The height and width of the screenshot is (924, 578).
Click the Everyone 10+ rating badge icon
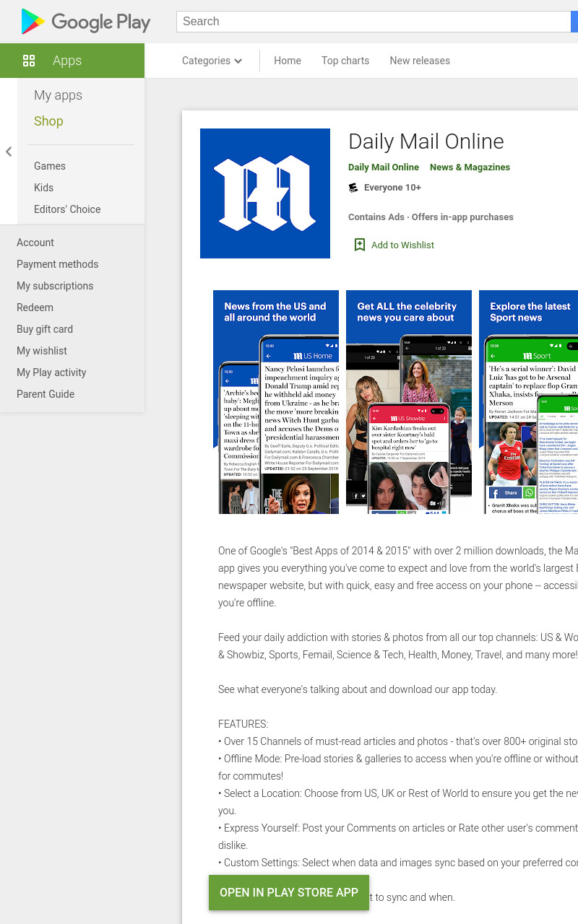pyautogui.click(x=353, y=188)
